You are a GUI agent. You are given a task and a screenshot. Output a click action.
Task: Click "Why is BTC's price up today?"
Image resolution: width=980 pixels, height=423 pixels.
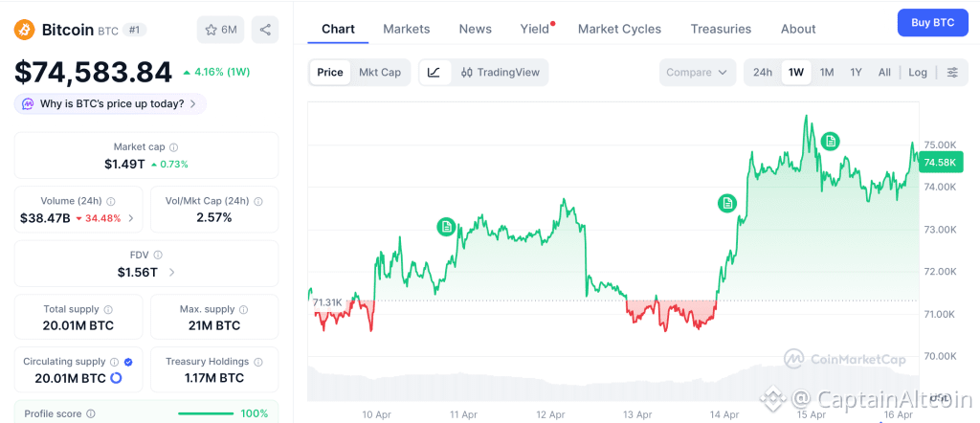tap(111, 103)
